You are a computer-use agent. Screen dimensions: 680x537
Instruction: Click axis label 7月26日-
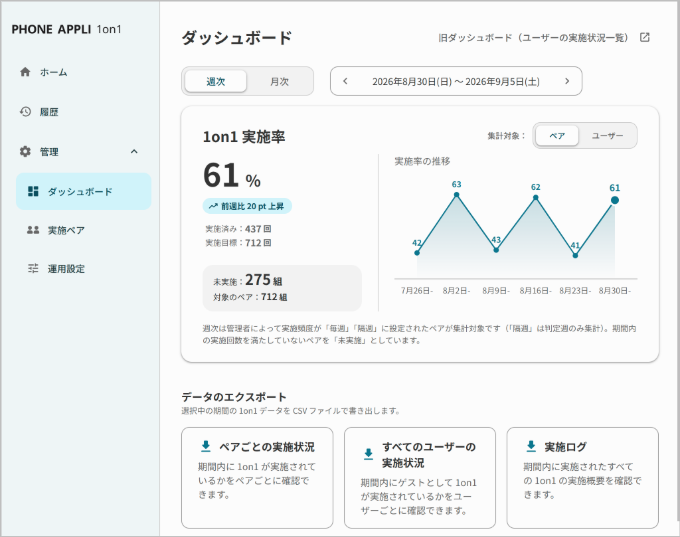[x=417, y=291]
